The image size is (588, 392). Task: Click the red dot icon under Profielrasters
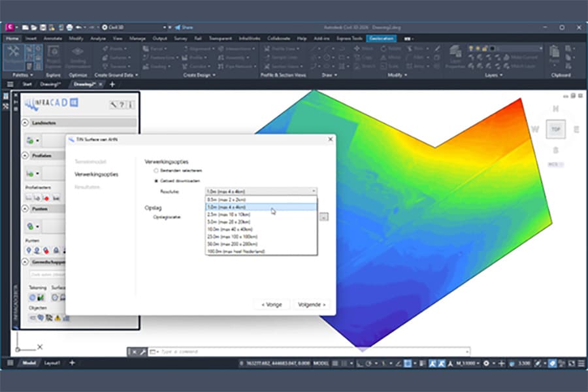pyautogui.click(x=46, y=198)
